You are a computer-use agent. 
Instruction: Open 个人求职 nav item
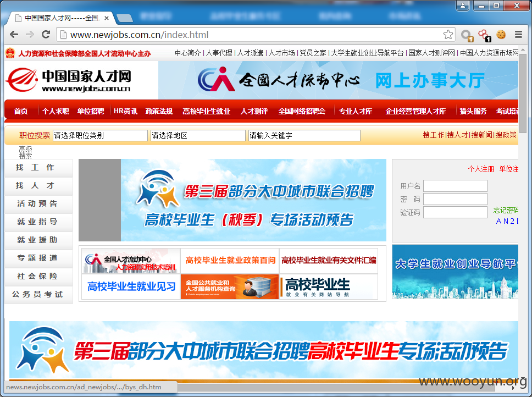click(56, 111)
